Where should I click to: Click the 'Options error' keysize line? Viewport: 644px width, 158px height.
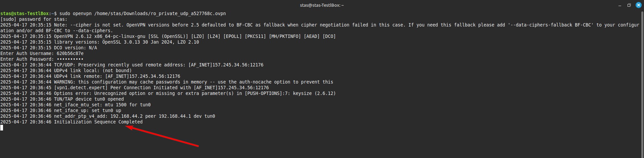pos(195,93)
